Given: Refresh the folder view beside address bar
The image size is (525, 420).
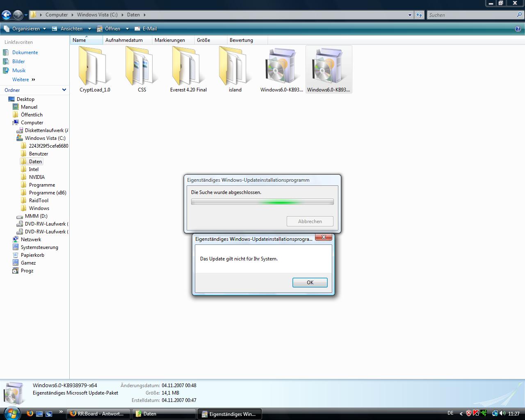Looking at the screenshot, I should click(x=419, y=15).
